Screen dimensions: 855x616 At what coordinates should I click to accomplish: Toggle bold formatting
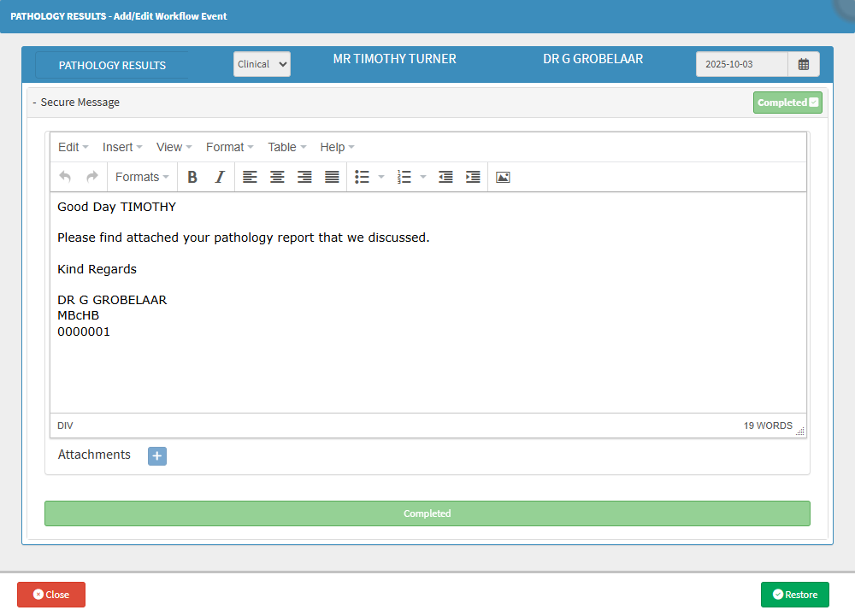pyautogui.click(x=192, y=177)
